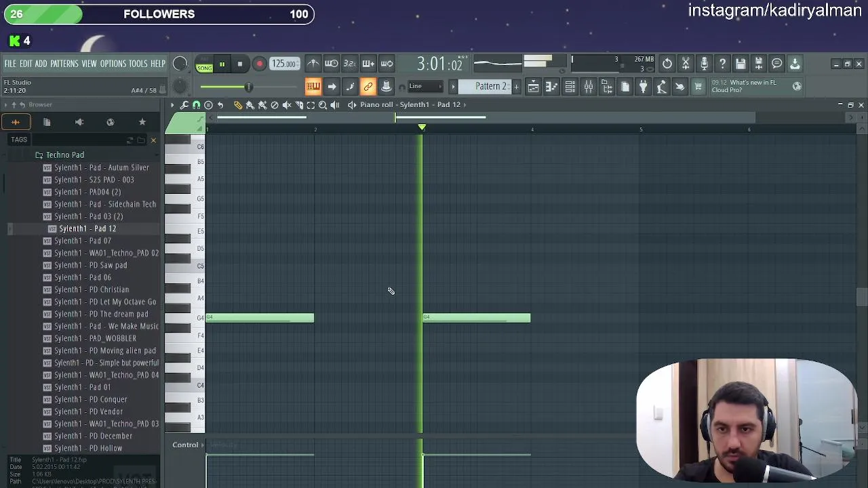This screenshot has height=488, width=868.
Task: Click the plus button next to Pattern 2
Action: (516, 86)
